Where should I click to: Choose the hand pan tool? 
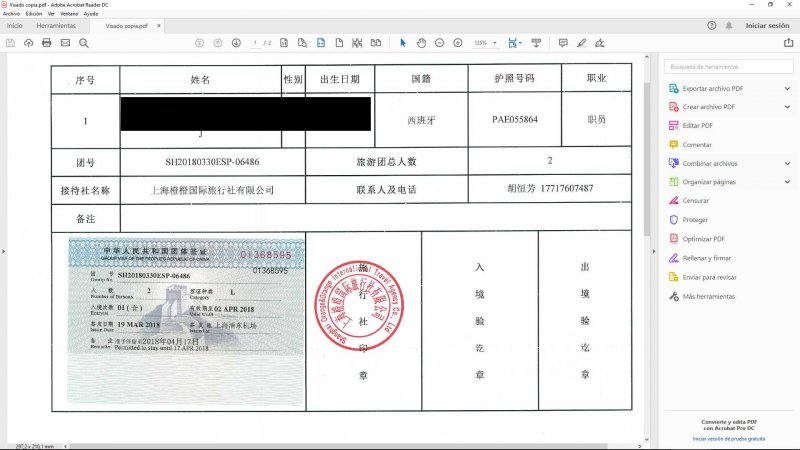pyautogui.click(x=421, y=43)
